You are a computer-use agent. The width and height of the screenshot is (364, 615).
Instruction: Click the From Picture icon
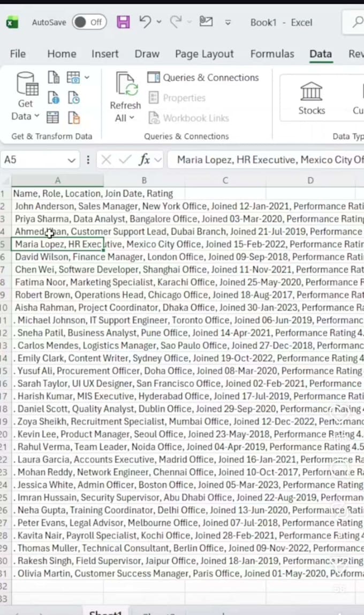(x=73, y=77)
